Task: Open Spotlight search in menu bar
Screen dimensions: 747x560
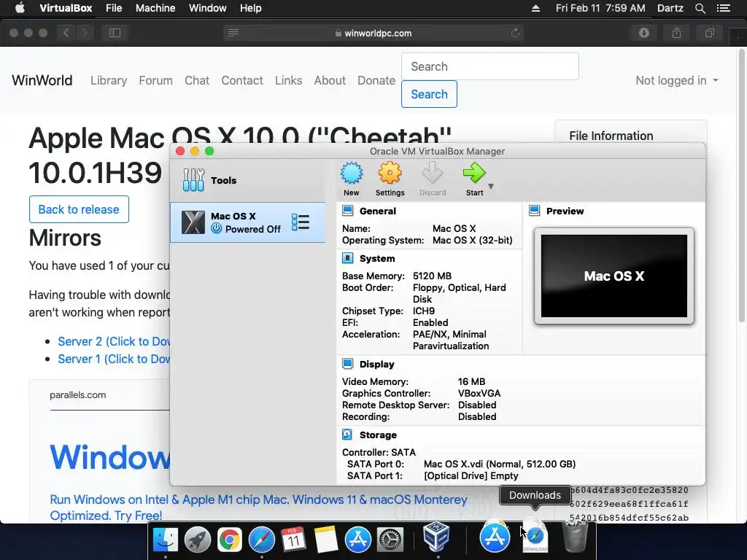Action: (x=700, y=8)
